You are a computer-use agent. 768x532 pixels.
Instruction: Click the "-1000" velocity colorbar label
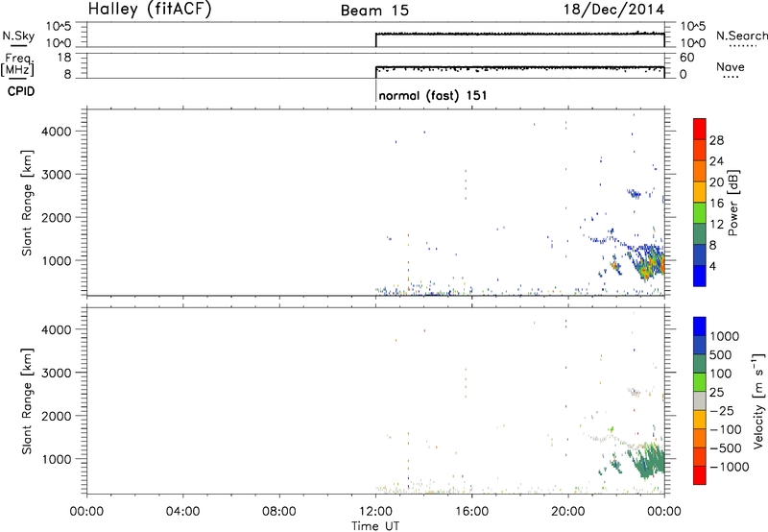point(729,467)
